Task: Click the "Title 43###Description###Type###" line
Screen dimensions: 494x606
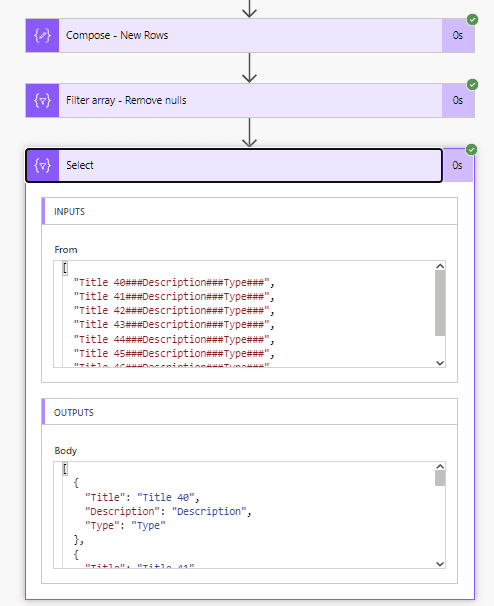Action: (174, 325)
